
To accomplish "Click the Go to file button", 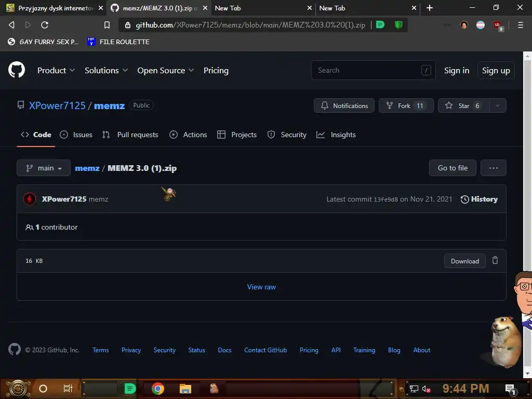I will tap(453, 168).
